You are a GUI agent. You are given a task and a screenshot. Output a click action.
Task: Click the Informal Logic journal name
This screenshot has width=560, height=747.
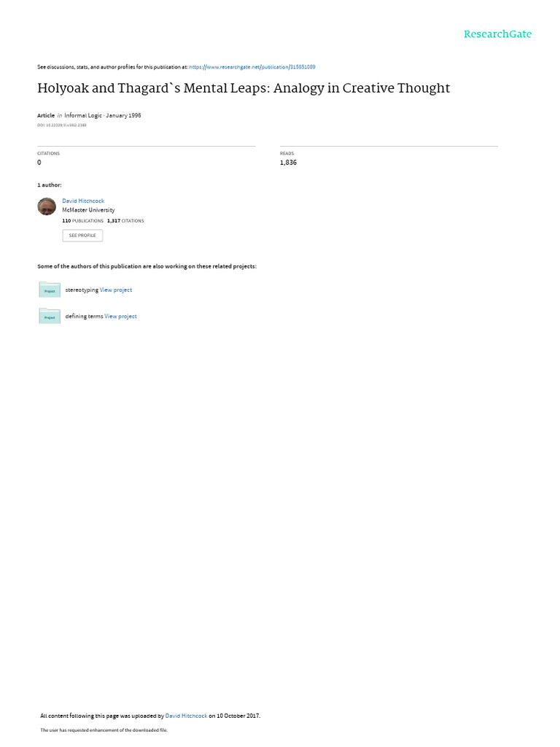83,115
